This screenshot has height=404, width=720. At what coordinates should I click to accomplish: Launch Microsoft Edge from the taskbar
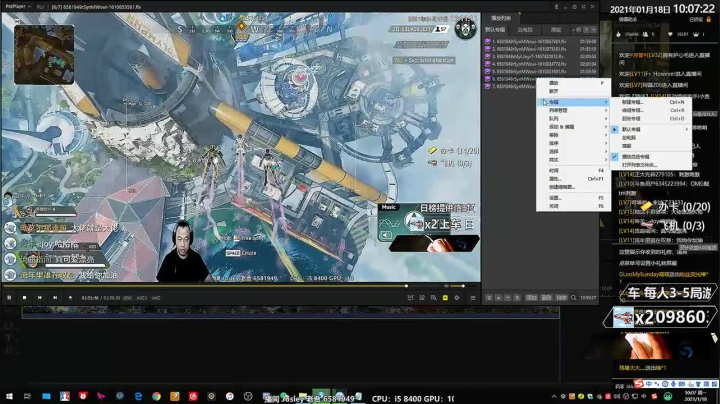tap(138, 396)
